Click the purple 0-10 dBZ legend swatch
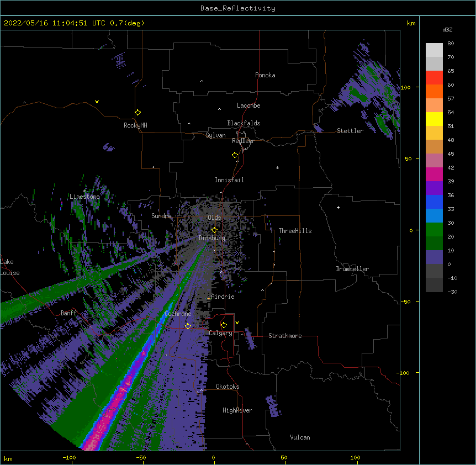This screenshot has width=476, height=465. coord(434,257)
